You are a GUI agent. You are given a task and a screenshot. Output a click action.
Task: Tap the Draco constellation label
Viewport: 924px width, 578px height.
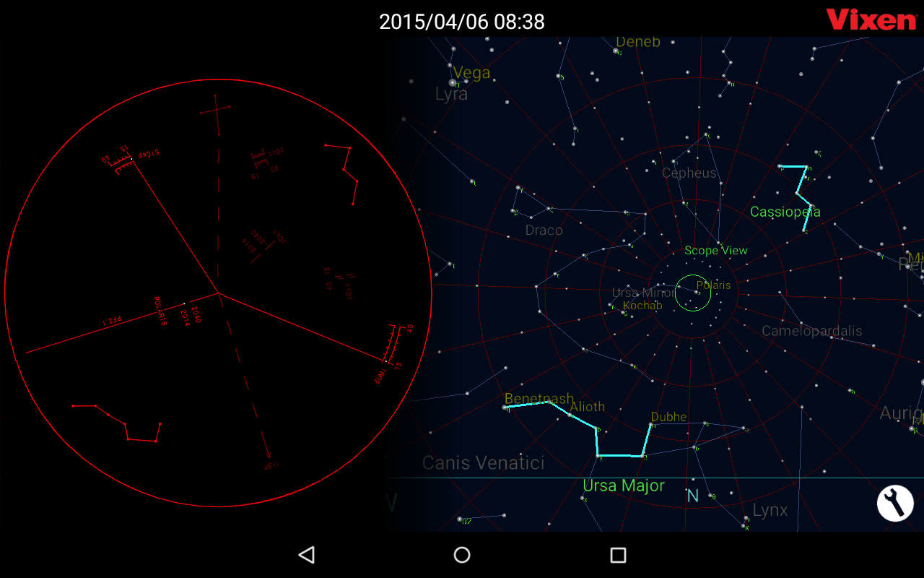coord(544,230)
